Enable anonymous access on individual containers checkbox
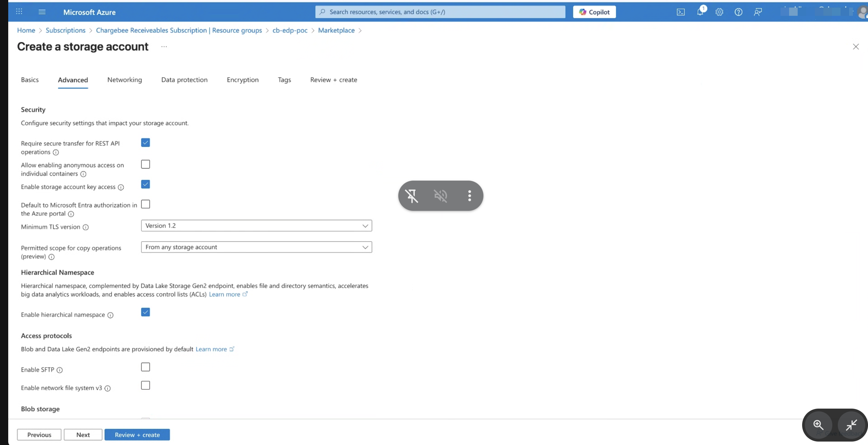Screen dimensions: 868x445 click(145, 164)
